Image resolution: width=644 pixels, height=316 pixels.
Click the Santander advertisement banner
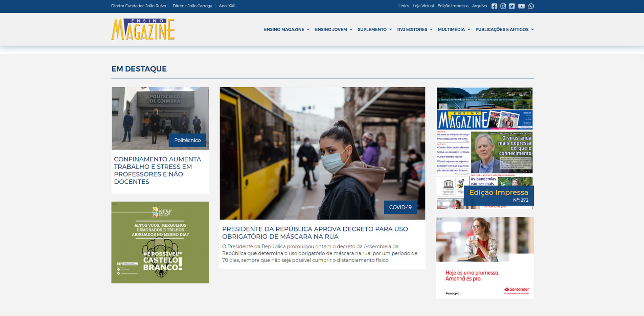[485, 257]
